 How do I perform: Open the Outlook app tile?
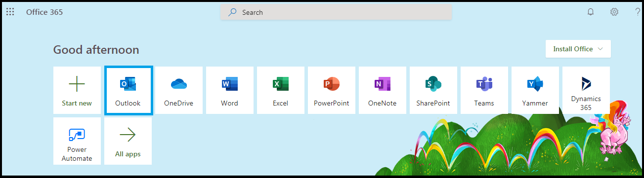(x=128, y=90)
